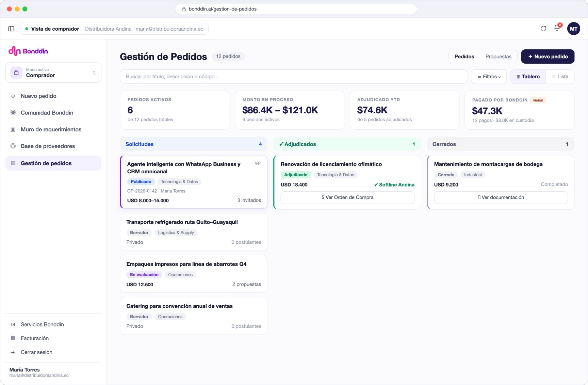Click the Gestión de pedidos icon
Viewport: 588px width, 385px height.
13,163
